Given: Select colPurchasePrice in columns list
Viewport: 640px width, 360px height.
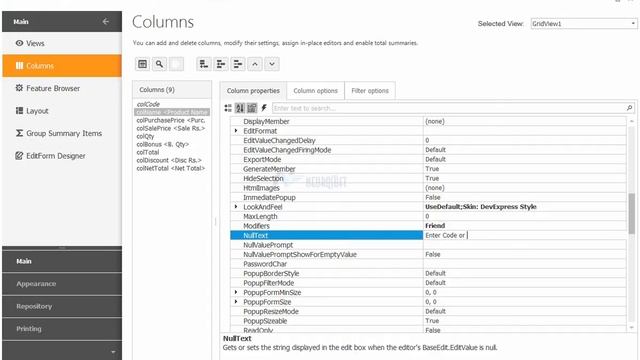Looking at the screenshot, I should pyautogui.click(x=172, y=120).
